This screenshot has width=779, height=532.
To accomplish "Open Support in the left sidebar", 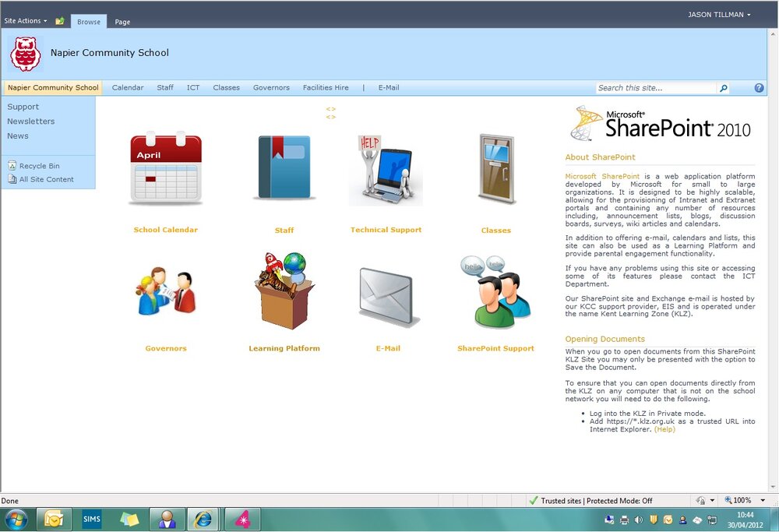I will pos(23,107).
